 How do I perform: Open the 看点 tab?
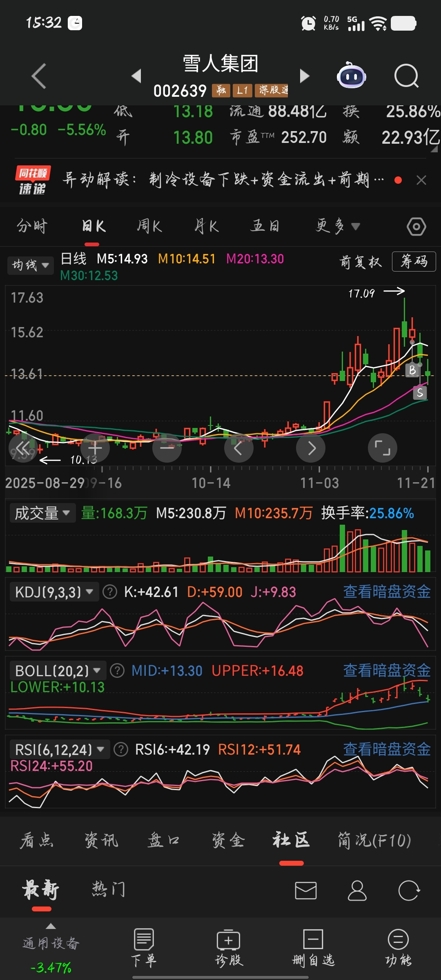click(x=37, y=840)
